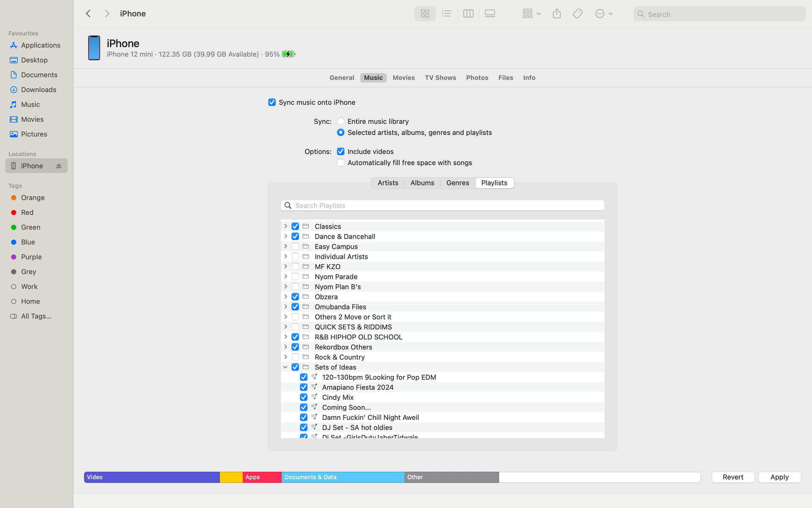The image size is (812, 508).
Task: Switch to the Artists segment
Action: 388,183
